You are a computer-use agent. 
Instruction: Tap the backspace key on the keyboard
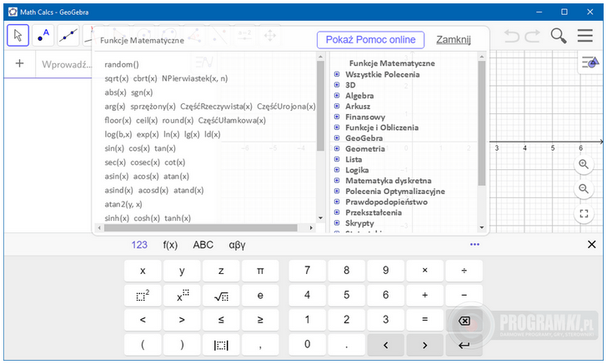(x=464, y=321)
